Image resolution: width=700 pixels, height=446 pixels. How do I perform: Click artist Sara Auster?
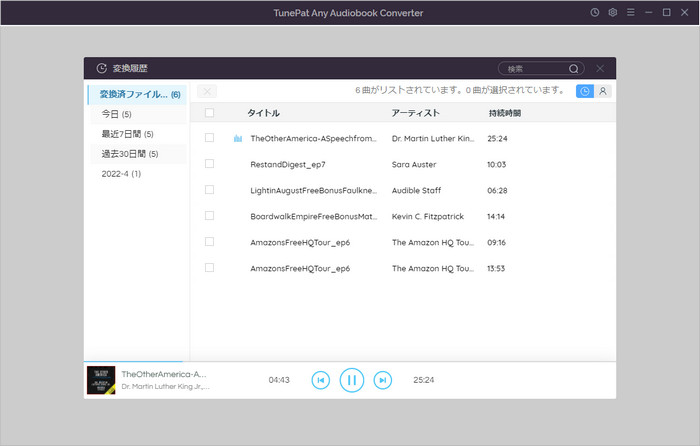click(x=414, y=164)
